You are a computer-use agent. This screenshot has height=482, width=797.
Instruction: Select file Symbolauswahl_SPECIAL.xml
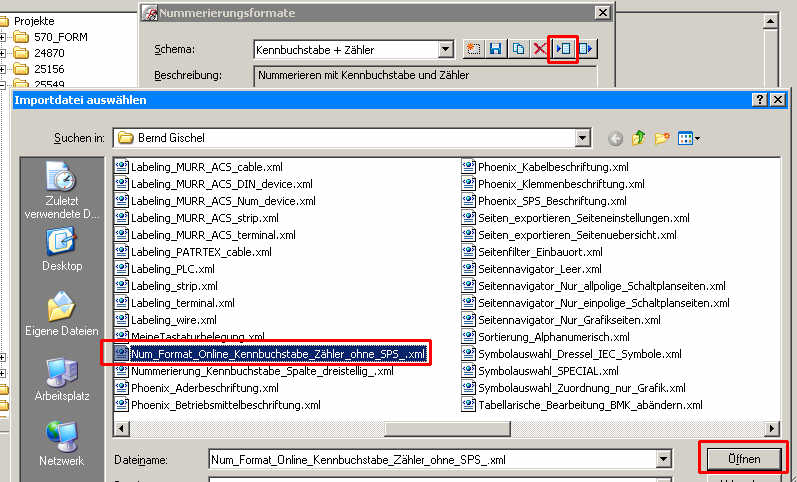pos(540,371)
